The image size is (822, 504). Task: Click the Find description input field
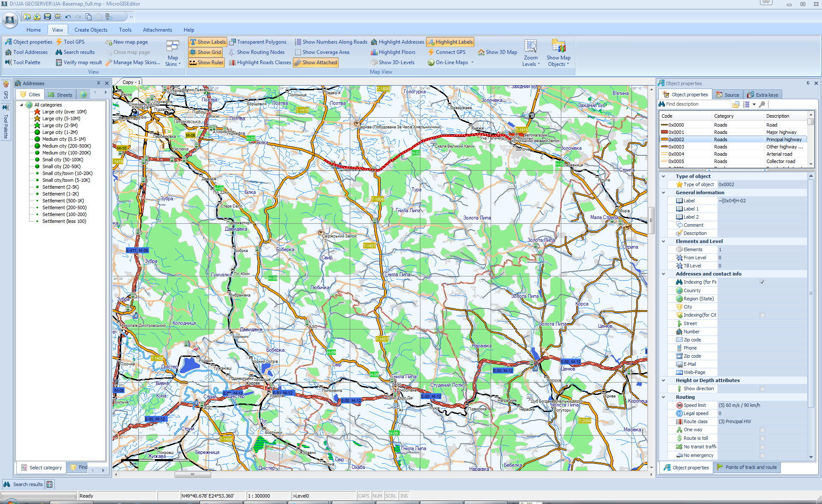[x=696, y=104]
